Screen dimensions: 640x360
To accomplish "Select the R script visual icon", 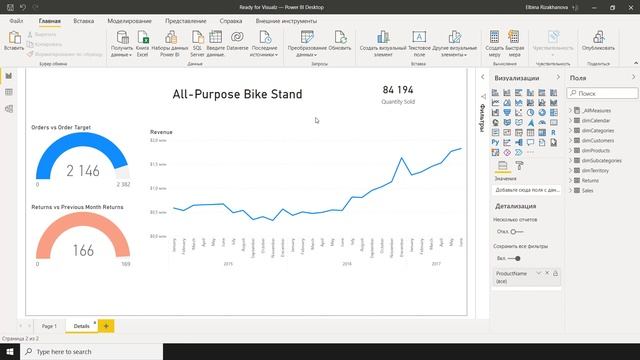I will point(553,132).
